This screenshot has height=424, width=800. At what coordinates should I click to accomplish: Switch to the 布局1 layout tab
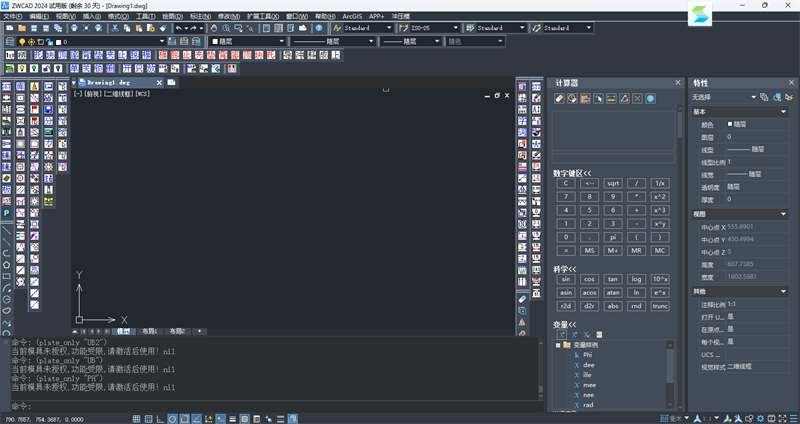(x=150, y=330)
